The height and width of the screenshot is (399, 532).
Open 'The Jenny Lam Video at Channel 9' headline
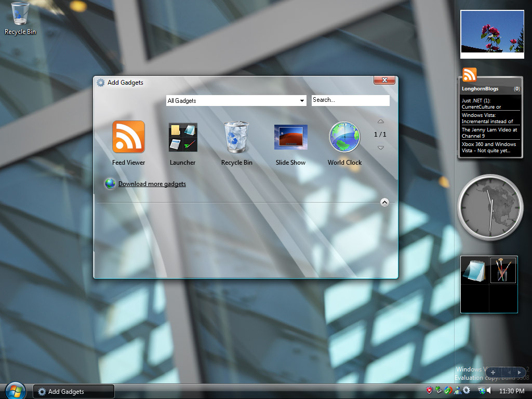pos(490,132)
